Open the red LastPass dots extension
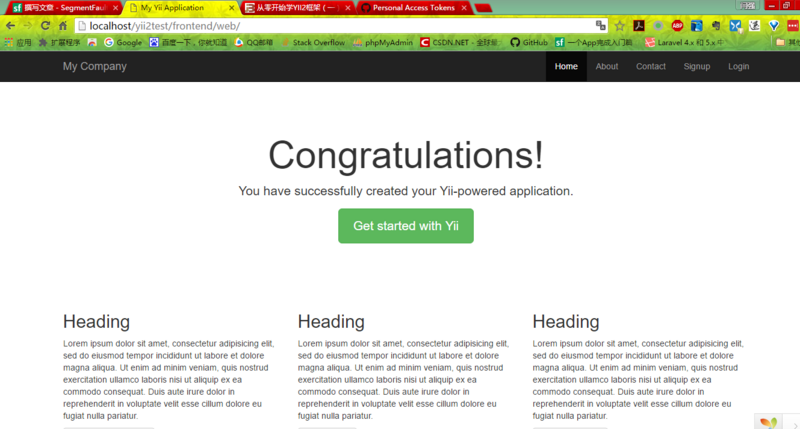 coord(793,26)
